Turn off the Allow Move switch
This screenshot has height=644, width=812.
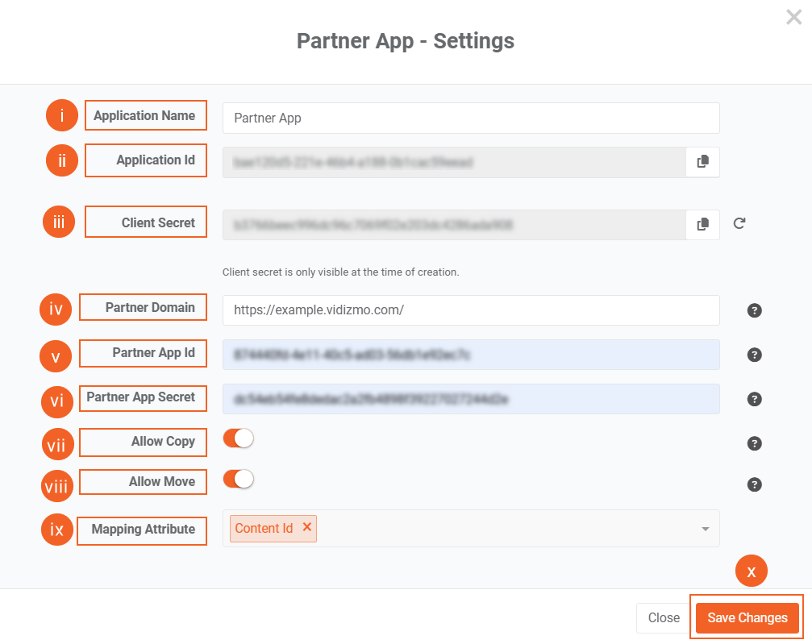[x=238, y=479]
